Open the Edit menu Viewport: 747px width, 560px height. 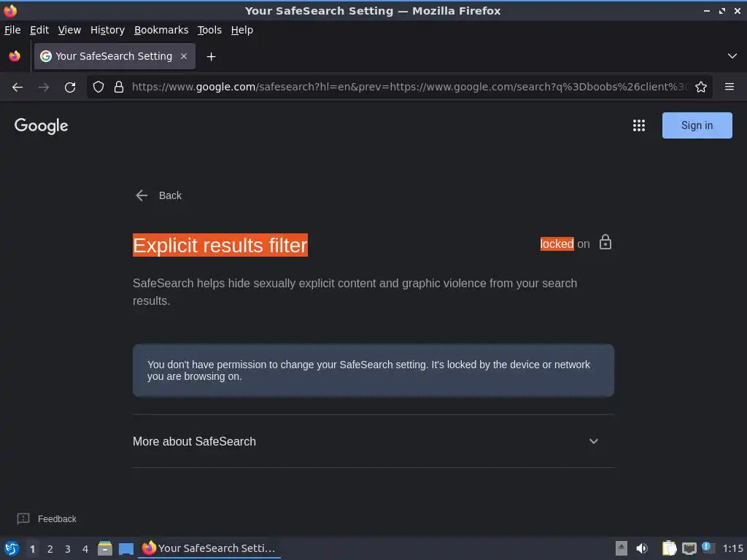click(39, 30)
